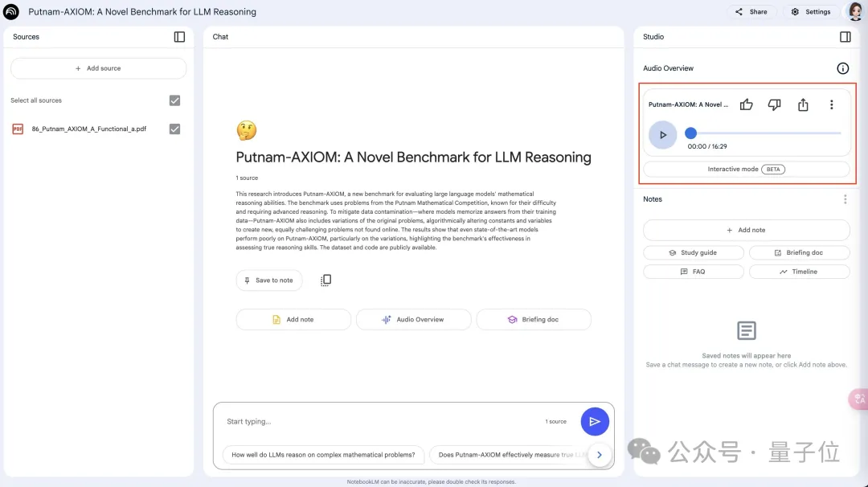Collapse the Sources panel
Image resolution: width=868 pixels, height=487 pixels.
(x=179, y=37)
